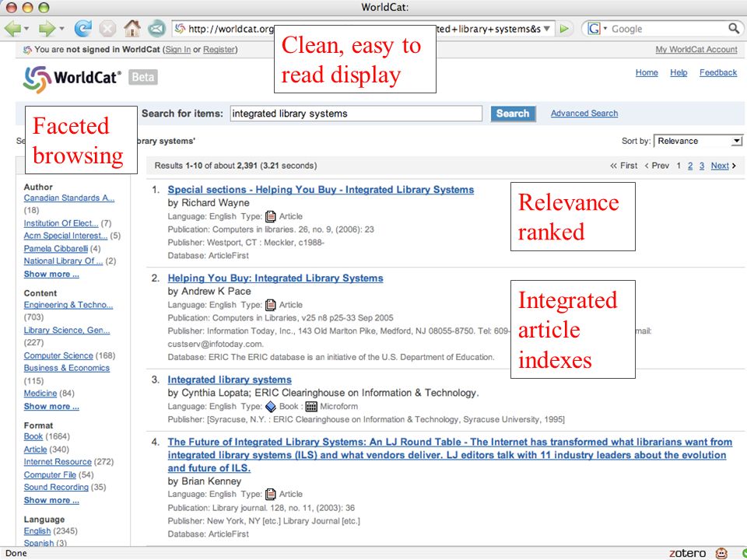Click the Article icon for Brian Kenney result
Screen dimensions: 747x560
point(271,495)
